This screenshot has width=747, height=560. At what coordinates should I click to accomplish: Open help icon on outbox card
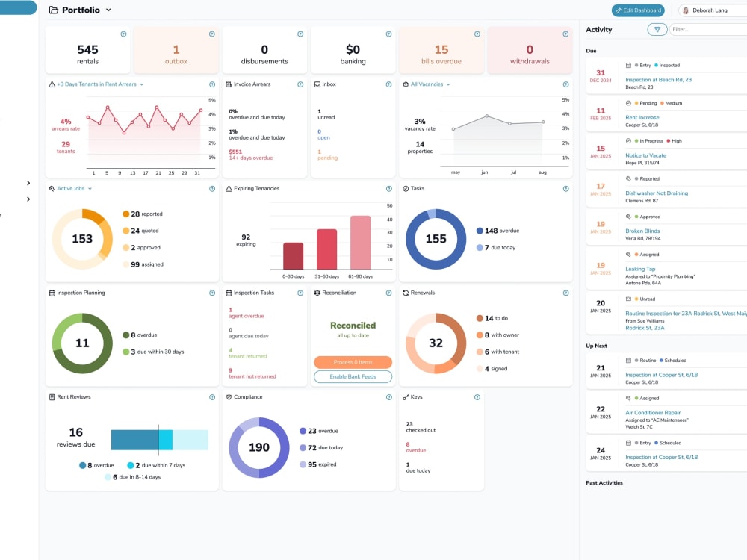tap(212, 34)
